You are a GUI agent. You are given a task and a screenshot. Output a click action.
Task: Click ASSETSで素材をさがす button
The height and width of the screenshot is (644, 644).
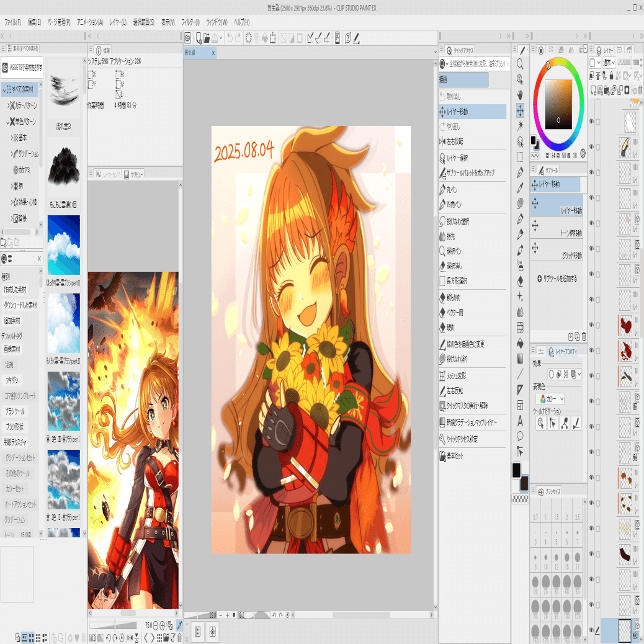click(22, 68)
